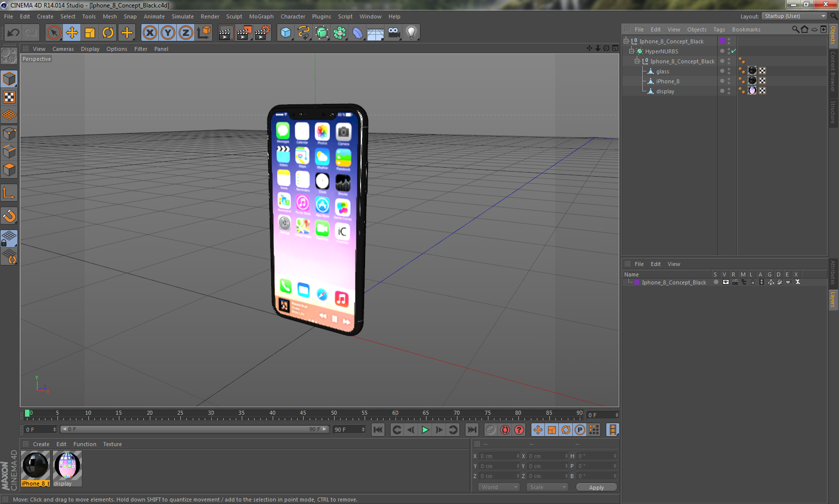Activate the Scale tool
839x504 pixels.
pos(90,33)
